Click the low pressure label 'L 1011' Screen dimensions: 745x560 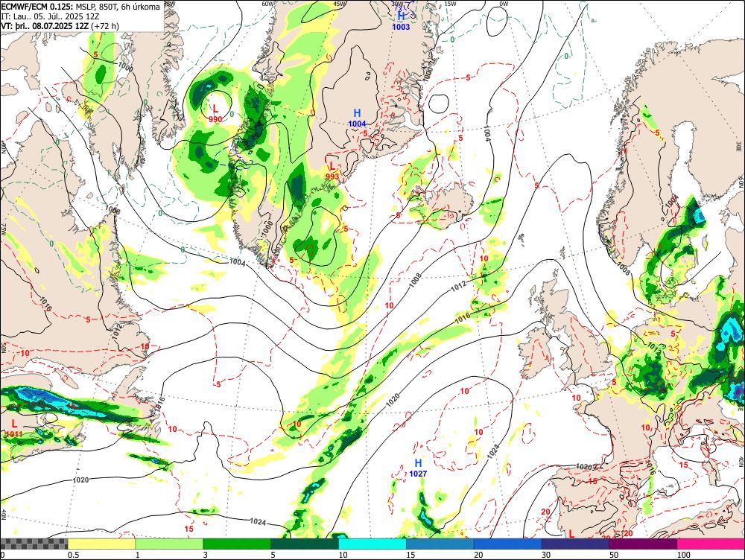[13, 428]
